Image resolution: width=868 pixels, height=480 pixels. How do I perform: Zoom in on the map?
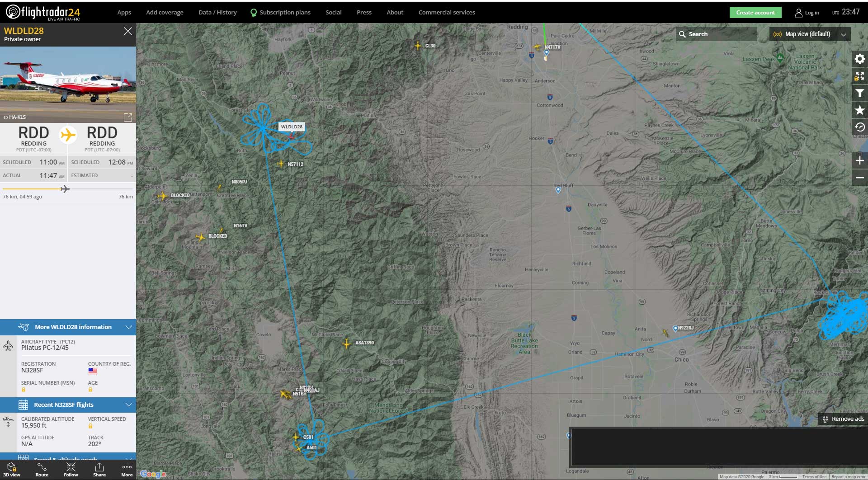(x=859, y=160)
